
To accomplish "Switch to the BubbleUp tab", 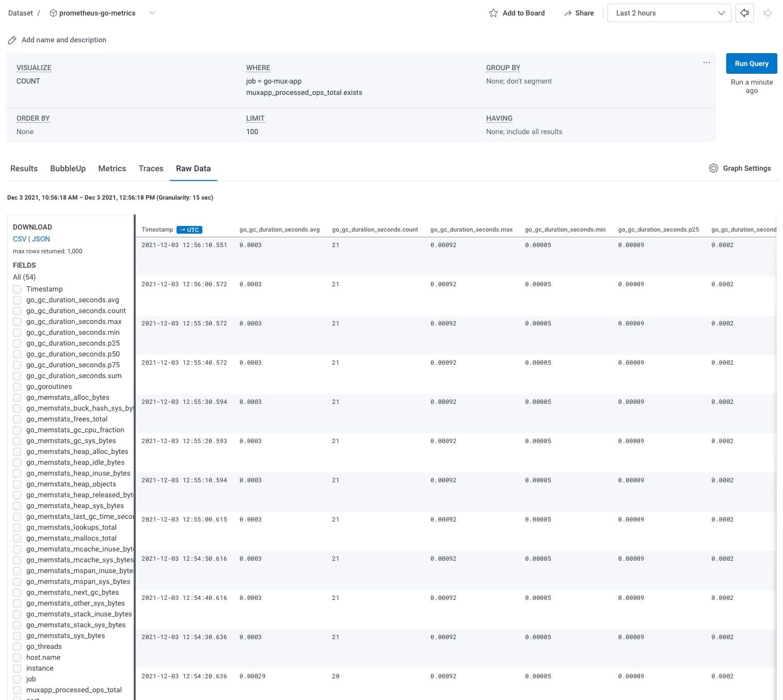I will [68, 168].
